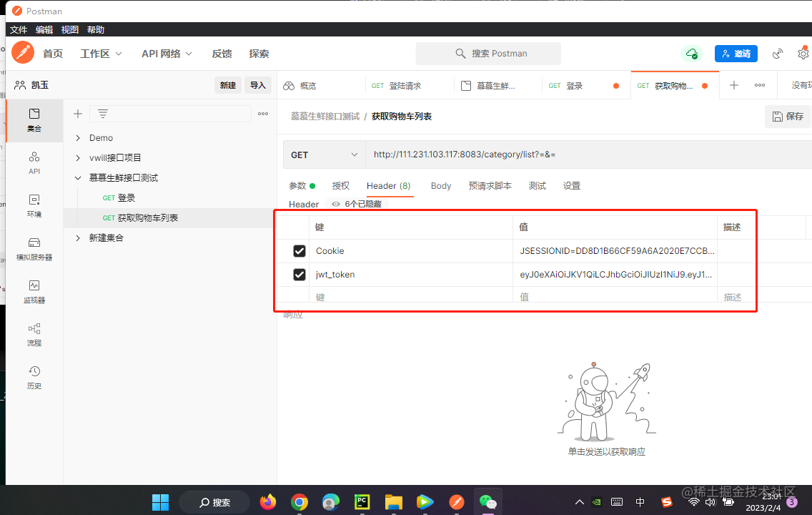Click the 搜索 Postman search field

487,54
